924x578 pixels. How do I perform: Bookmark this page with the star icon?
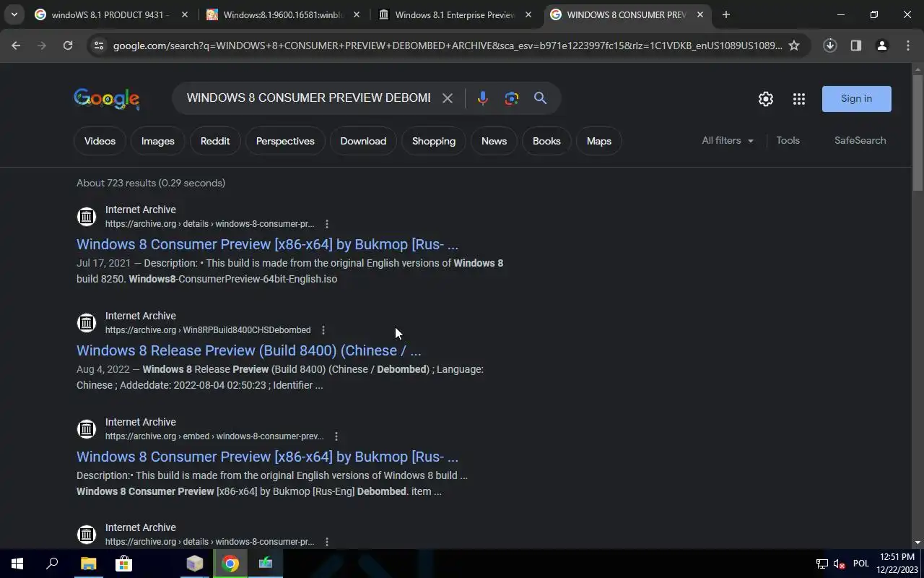(x=794, y=46)
